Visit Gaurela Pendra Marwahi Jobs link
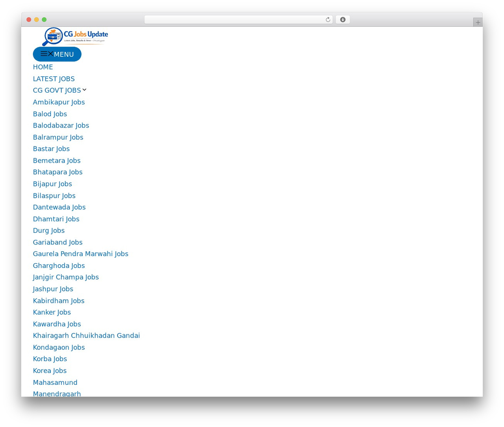 tap(80, 254)
